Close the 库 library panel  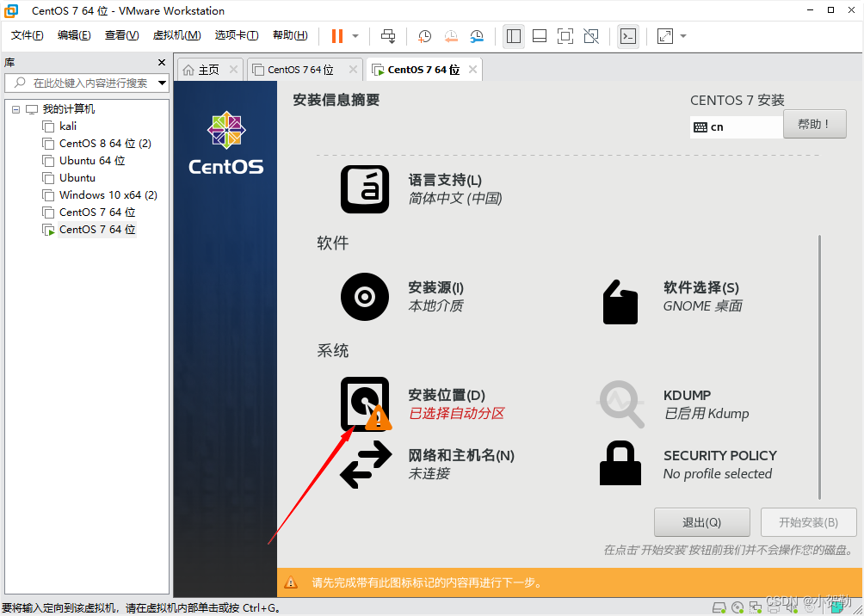coord(162,62)
